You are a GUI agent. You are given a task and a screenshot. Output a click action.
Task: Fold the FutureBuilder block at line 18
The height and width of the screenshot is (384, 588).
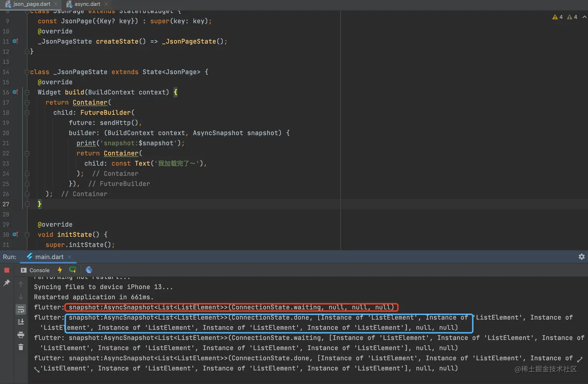pos(27,113)
